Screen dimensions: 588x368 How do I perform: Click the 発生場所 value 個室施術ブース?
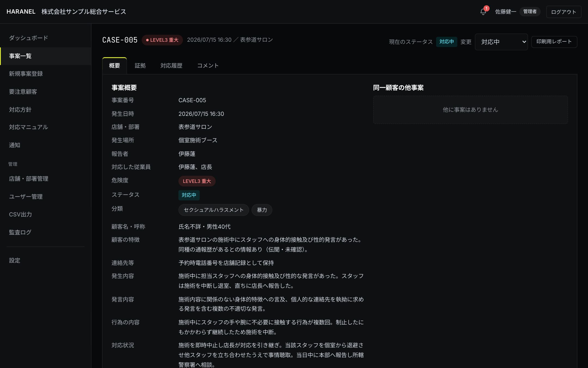coord(198,140)
